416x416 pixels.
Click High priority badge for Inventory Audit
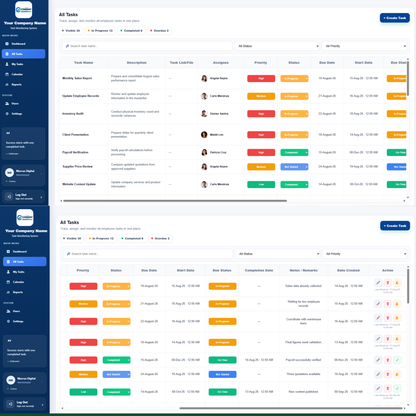(261, 114)
